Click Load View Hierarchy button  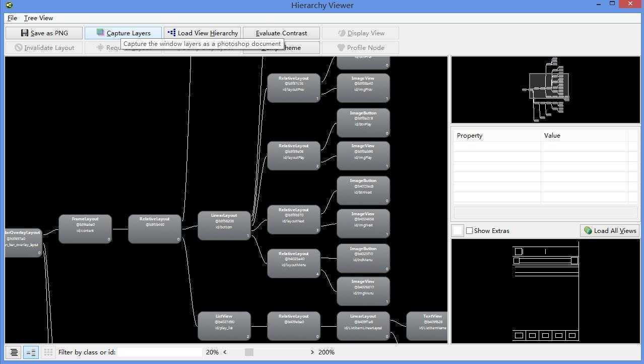click(202, 33)
